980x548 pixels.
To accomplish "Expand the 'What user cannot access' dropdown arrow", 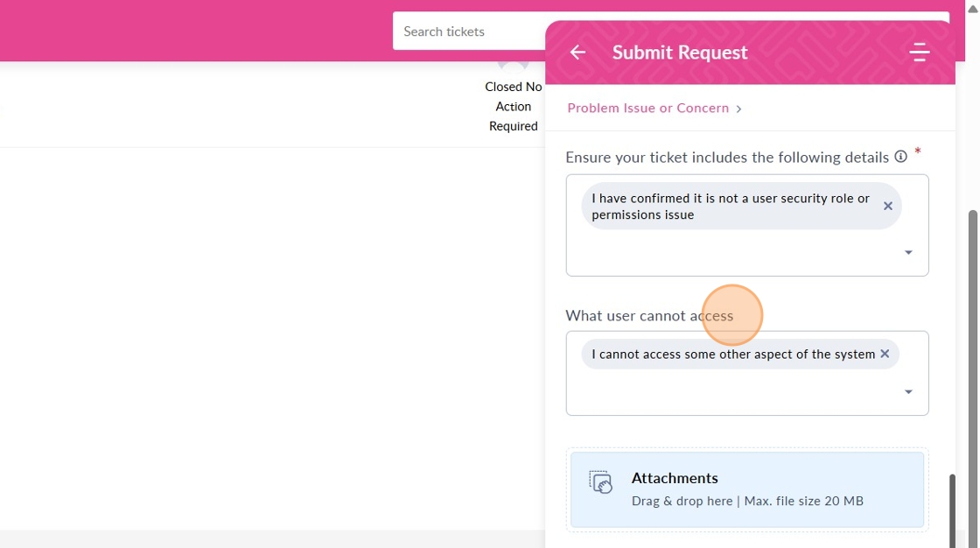I will point(908,391).
